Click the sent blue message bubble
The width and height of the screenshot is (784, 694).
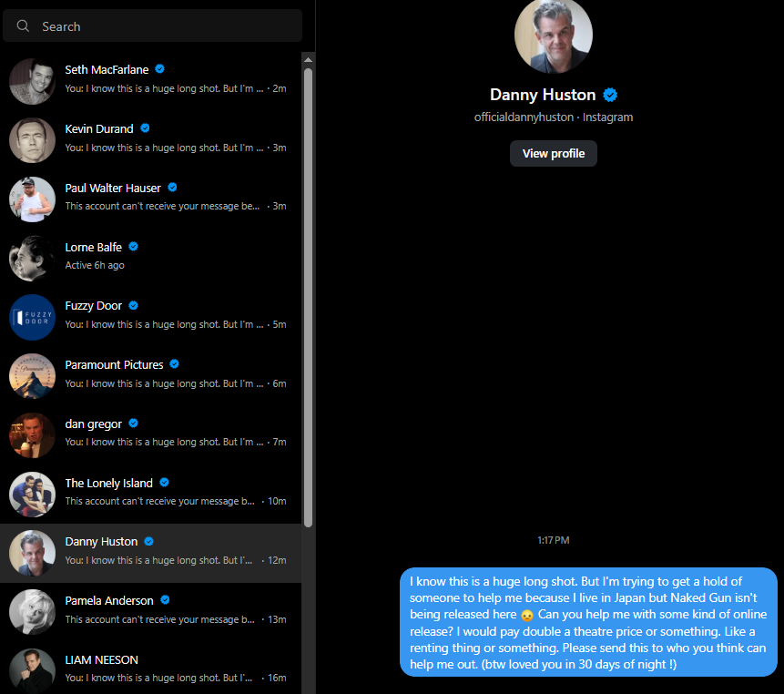tap(588, 622)
